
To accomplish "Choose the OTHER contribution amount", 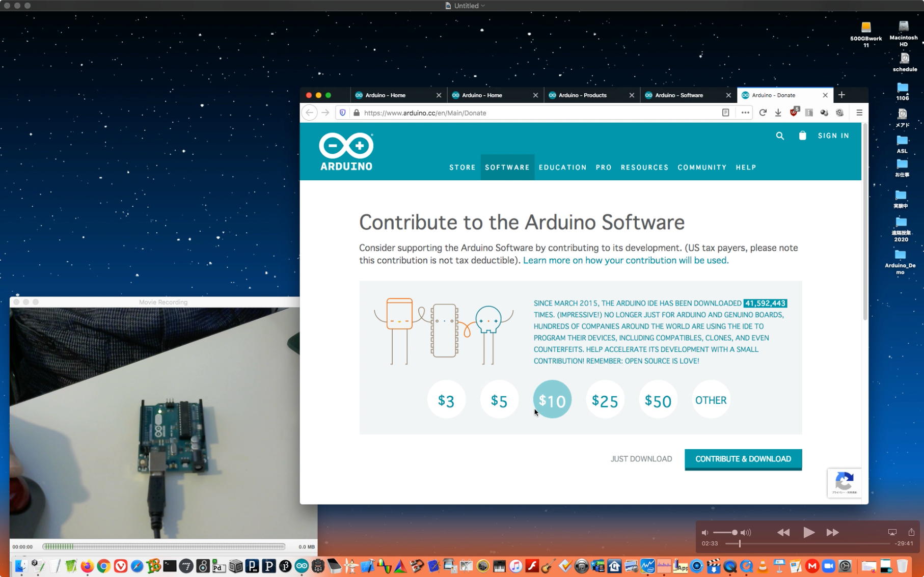I will click(711, 400).
